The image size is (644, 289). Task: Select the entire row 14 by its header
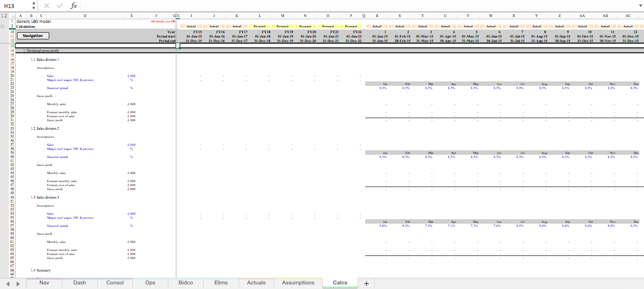(x=12, y=51)
